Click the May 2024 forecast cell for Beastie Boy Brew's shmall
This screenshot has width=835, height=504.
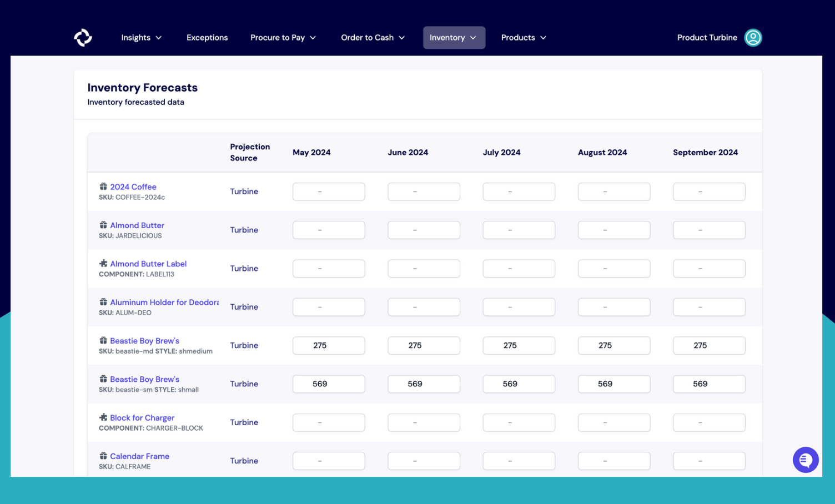(x=328, y=384)
